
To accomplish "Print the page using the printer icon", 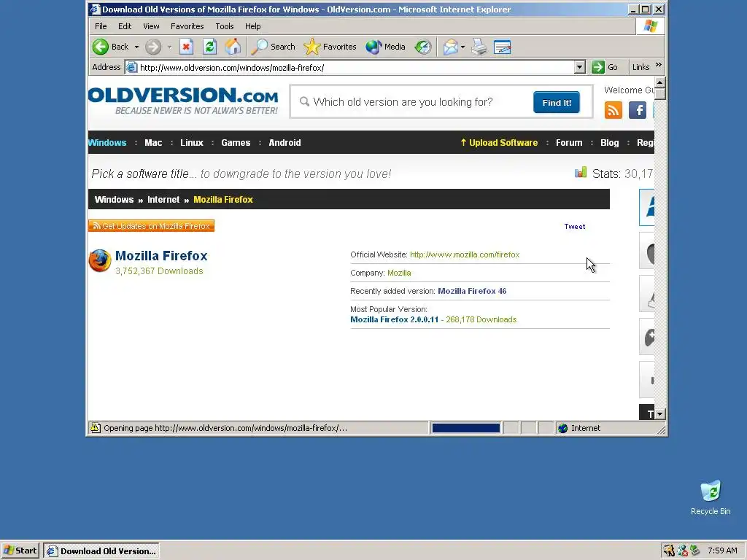I will point(479,47).
